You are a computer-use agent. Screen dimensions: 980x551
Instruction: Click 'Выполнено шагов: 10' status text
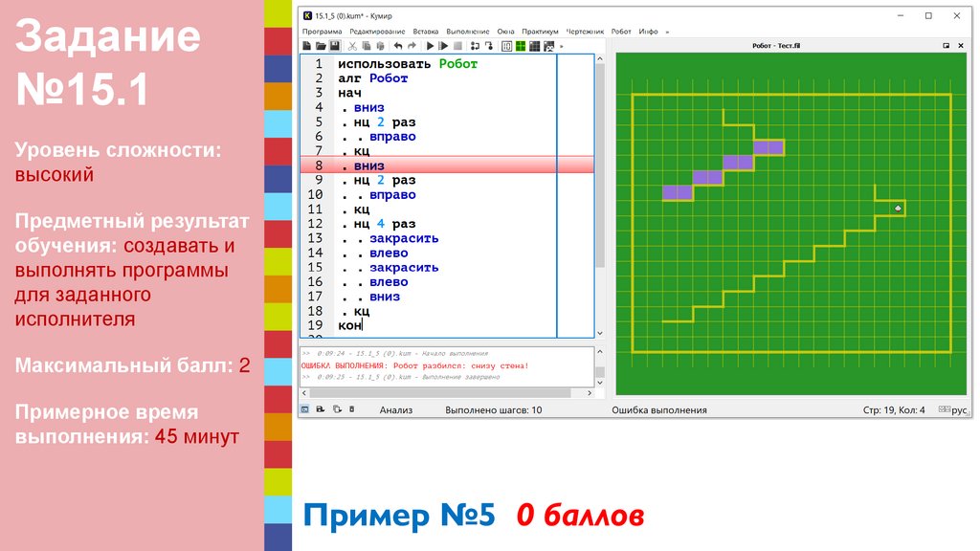point(494,409)
